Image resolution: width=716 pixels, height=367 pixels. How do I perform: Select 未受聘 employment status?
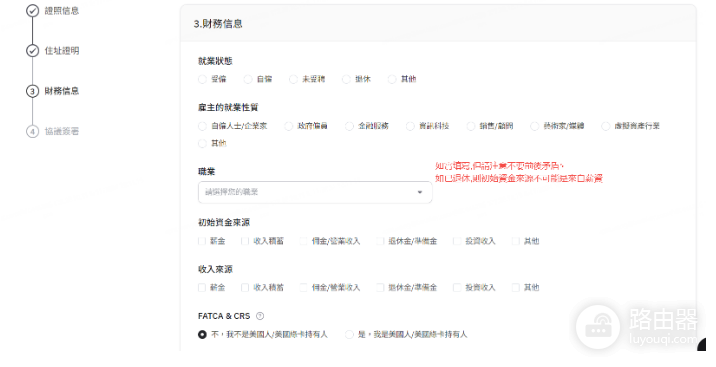[293, 79]
